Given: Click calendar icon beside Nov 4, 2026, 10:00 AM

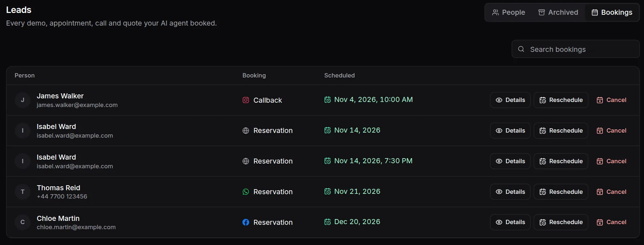Looking at the screenshot, I should (328, 100).
